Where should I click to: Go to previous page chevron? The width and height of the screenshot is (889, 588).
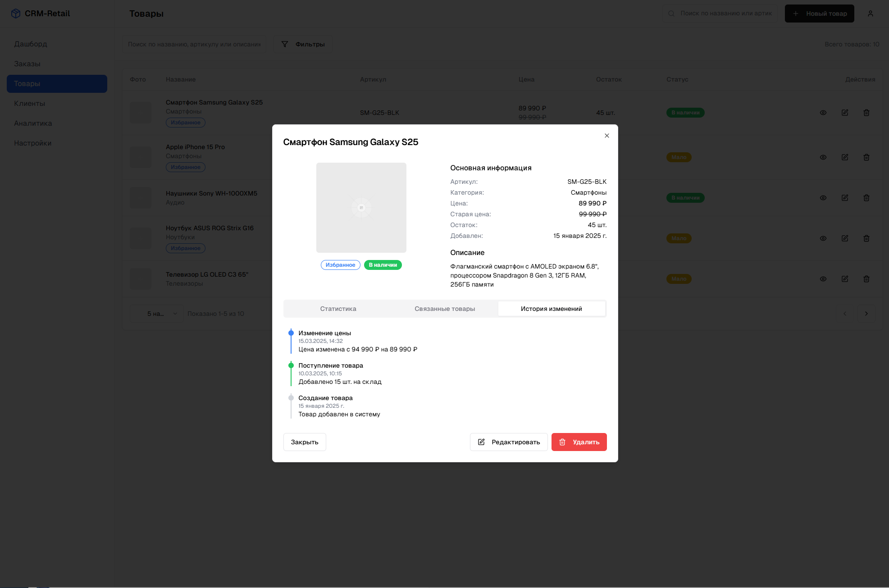844,314
